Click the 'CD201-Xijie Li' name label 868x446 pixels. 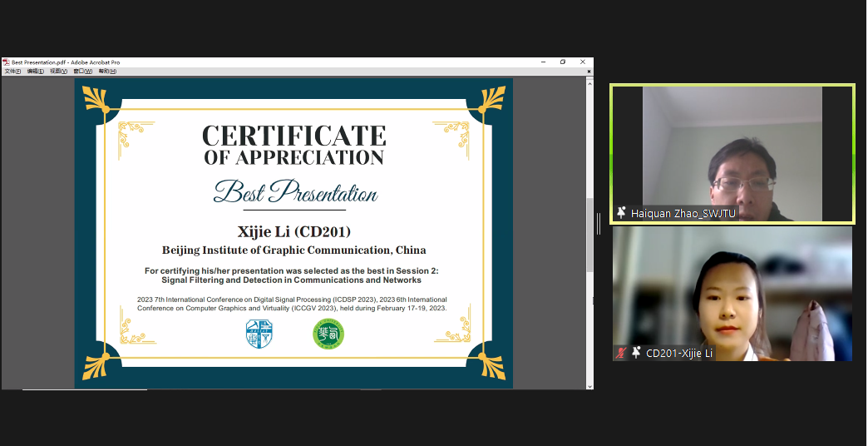point(679,353)
